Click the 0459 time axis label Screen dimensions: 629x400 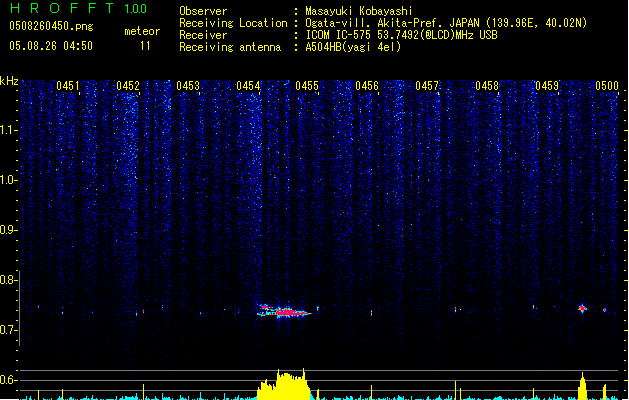pyautogui.click(x=547, y=86)
